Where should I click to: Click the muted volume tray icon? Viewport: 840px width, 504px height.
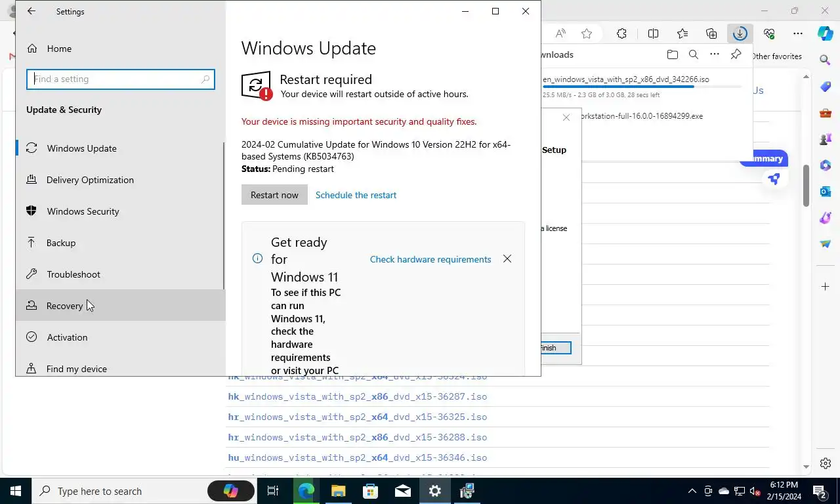click(755, 491)
